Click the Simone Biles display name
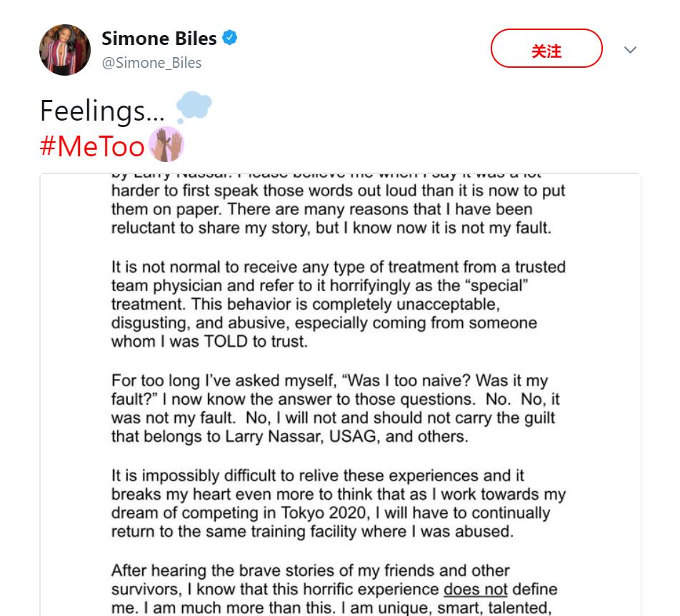The height and width of the screenshot is (616, 680). 159,38
